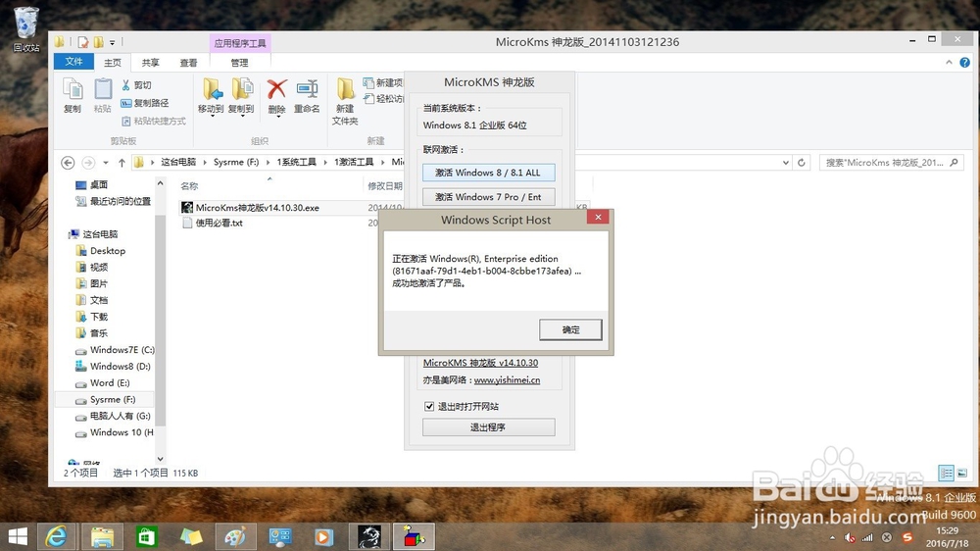Open the dragon MicroKMS taskbar icon
Image resolution: width=980 pixels, height=551 pixels.
(x=369, y=536)
